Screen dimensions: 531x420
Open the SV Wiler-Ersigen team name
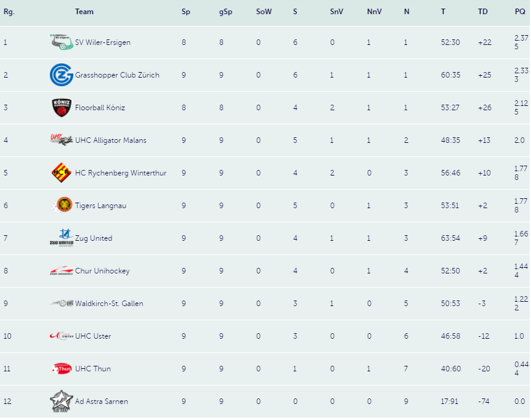tap(103, 42)
